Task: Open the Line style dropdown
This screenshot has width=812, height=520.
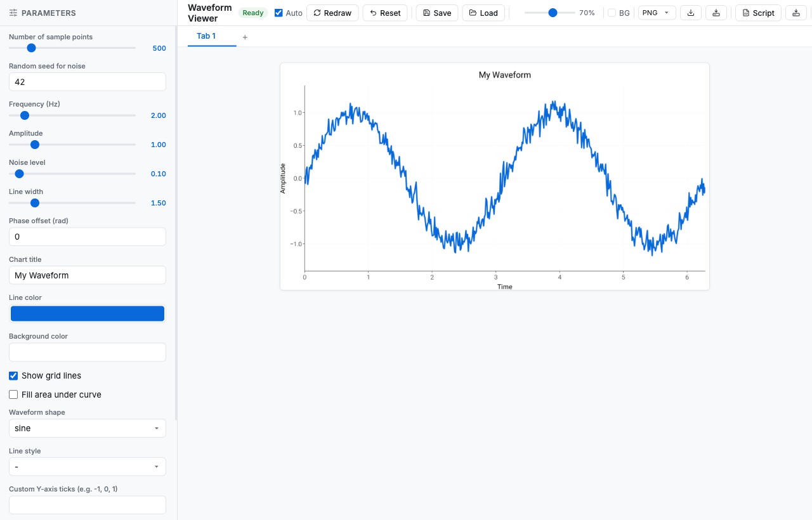Action: point(88,467)
